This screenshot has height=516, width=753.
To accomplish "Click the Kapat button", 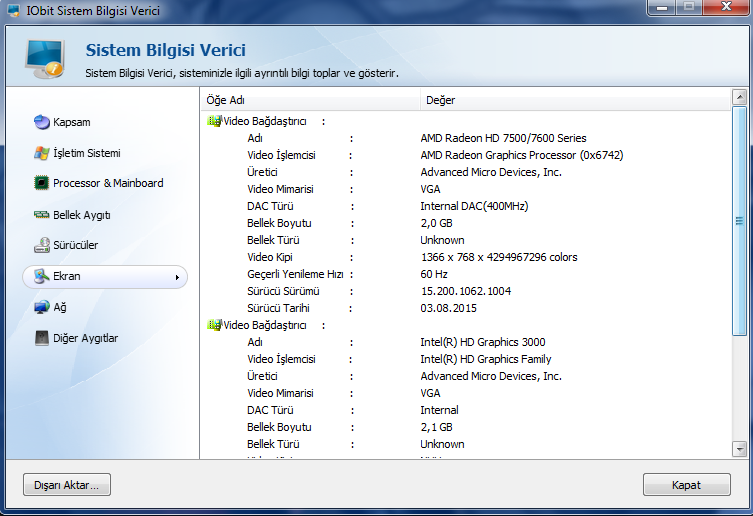I will 687,485.
